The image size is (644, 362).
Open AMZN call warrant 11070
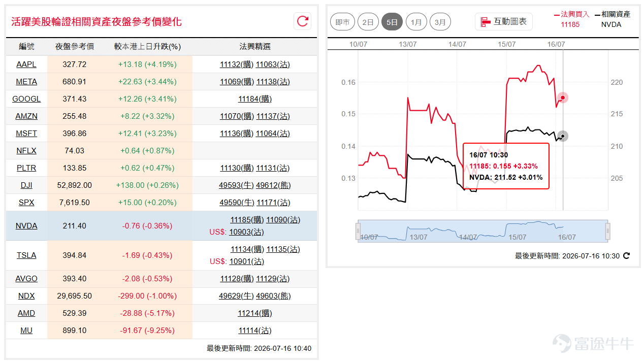point(237,116)
